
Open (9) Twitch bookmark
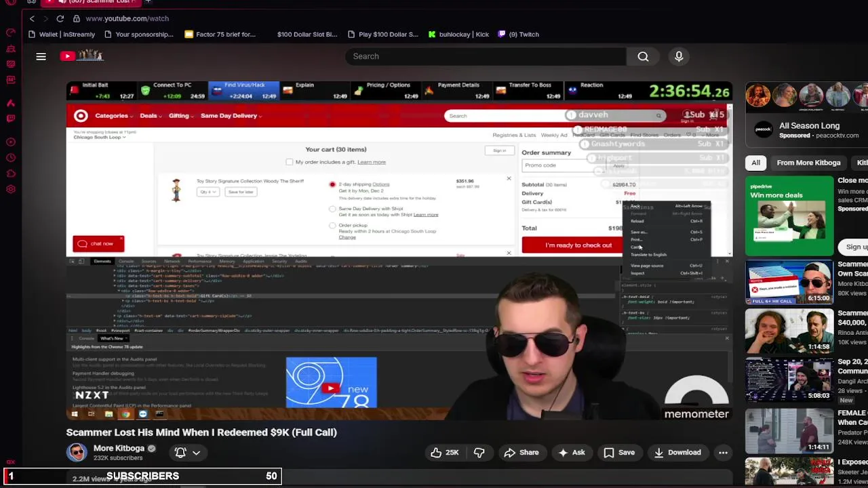pos(518,34)
